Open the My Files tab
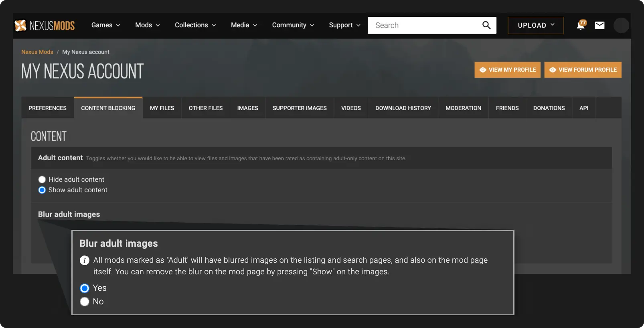Screen dimensions: 644x328 tap(162, 108)
